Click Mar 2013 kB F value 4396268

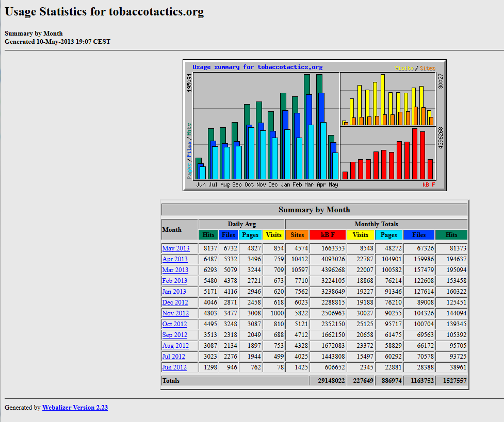(x=333, y=270)
